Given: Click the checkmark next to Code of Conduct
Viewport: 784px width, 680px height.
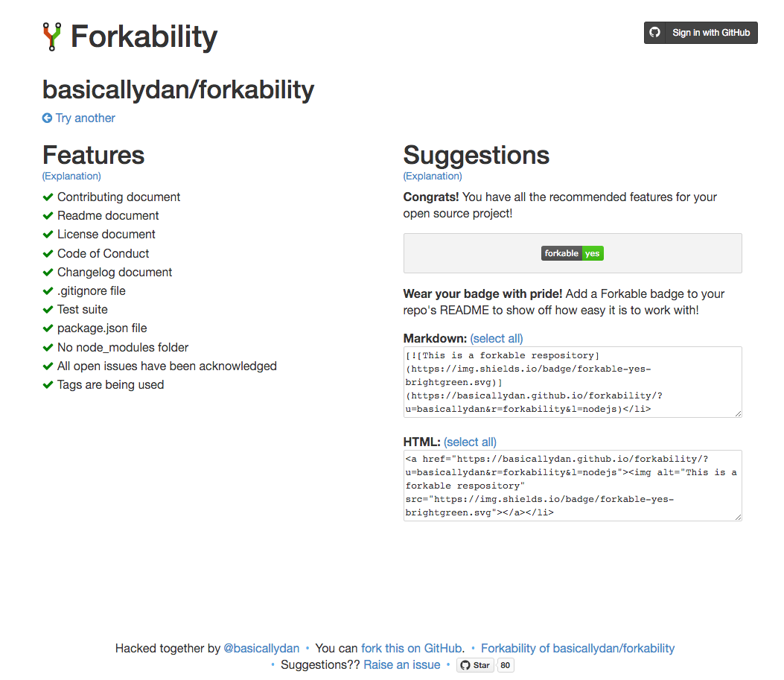Looking at the screenshot, I should click(x=48, y=253).
